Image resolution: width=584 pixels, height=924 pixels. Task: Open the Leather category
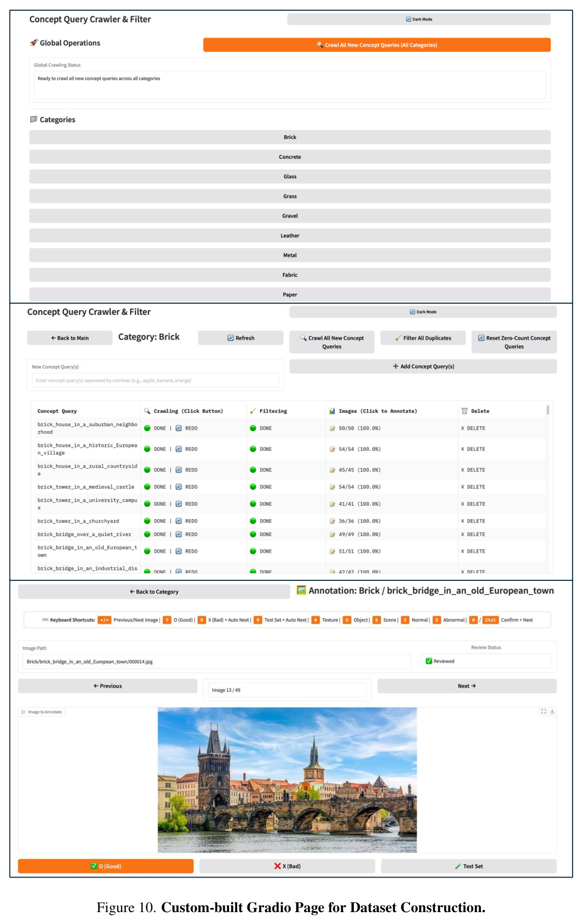point(290,236)
